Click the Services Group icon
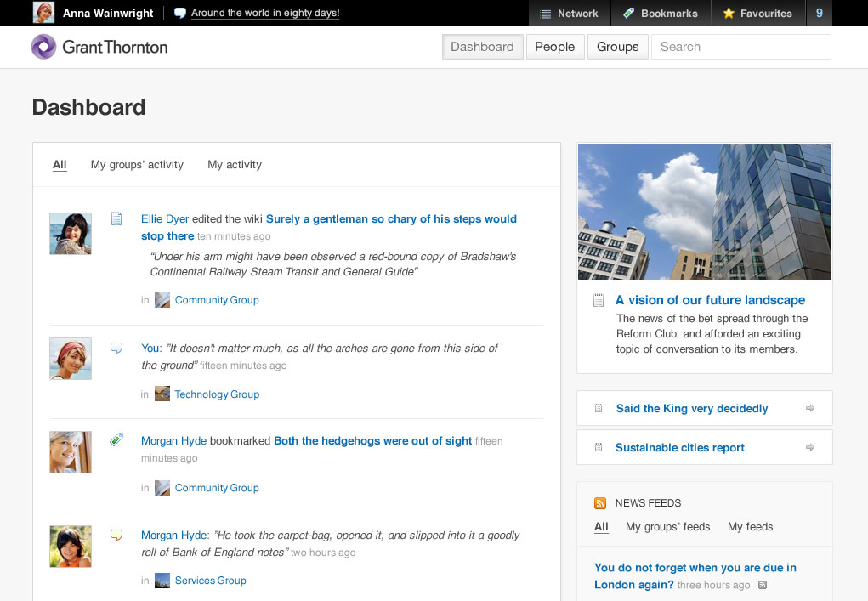This screenshot has width=868, height=601. coord(162,581)
